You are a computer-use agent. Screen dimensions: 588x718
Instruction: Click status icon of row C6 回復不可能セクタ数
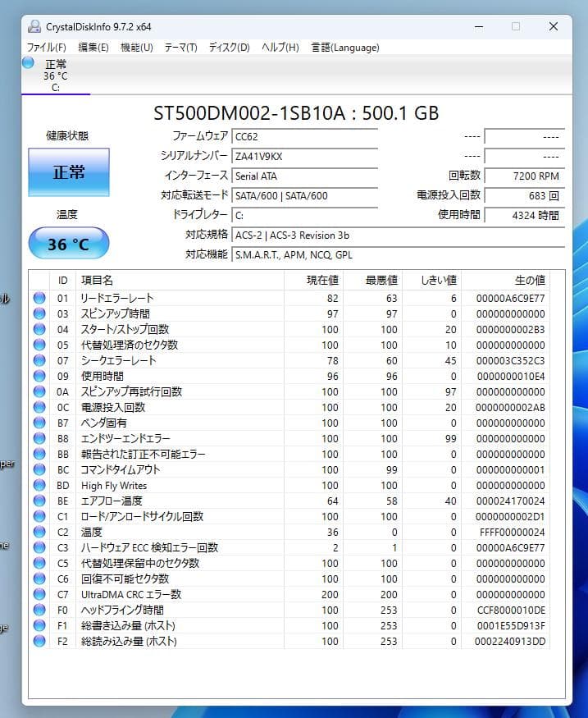[x=39, y=579]
